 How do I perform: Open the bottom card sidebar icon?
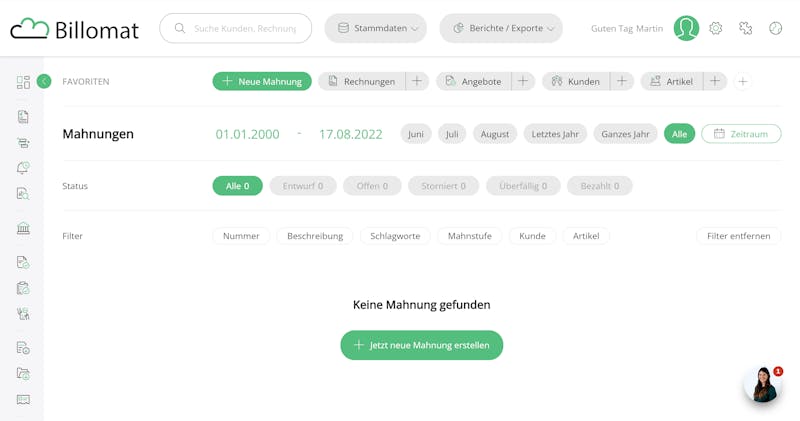23,399
